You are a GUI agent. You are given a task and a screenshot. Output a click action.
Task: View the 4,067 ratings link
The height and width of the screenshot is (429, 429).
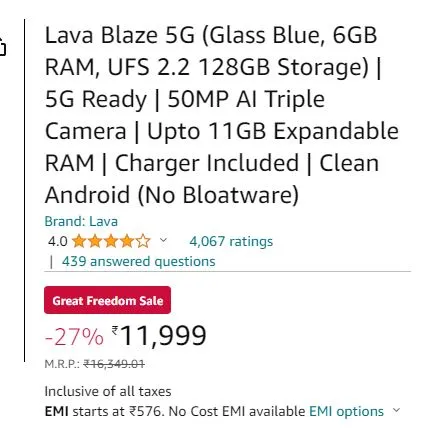coord(231,241)
